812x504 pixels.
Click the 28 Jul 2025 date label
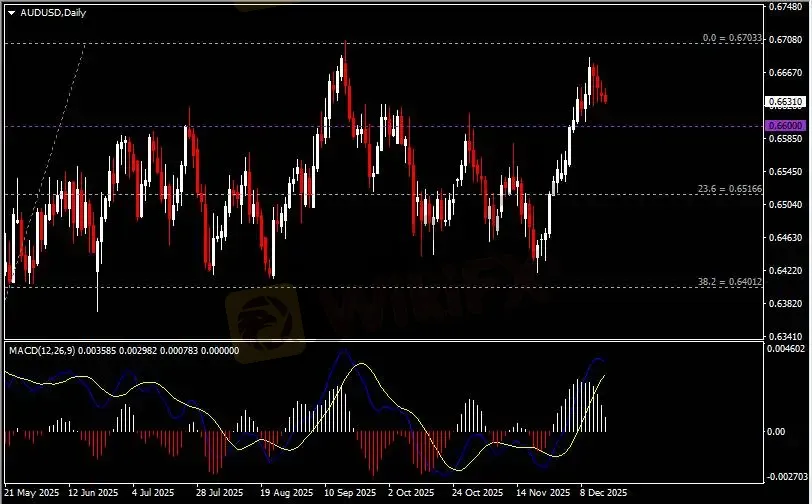point(220,493)
